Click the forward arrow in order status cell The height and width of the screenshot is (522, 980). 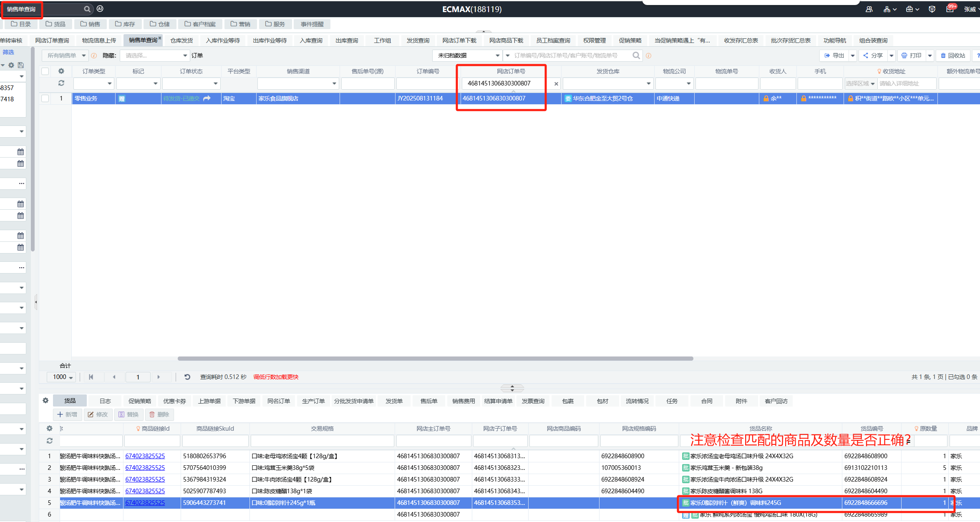tap(207, 98)
